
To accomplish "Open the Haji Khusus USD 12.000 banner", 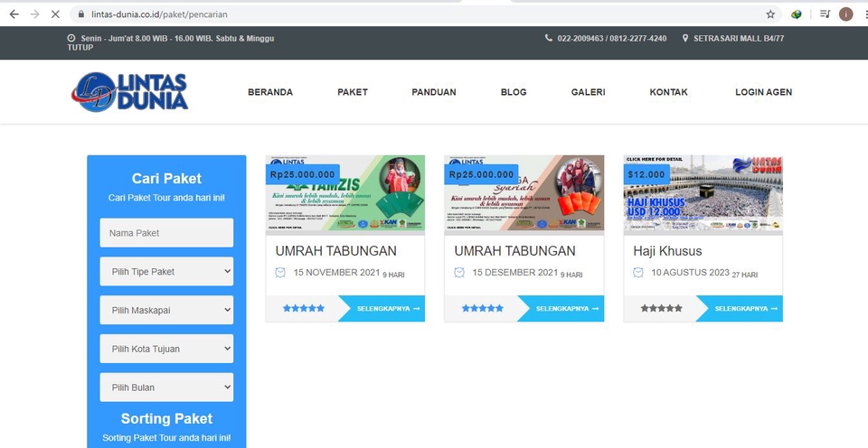I will point(703,193).
